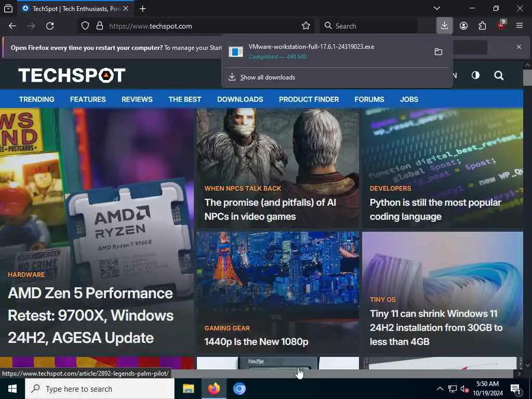532x399 pixels.
Task: Show hidden system tray icons
Action: [440, 389]
